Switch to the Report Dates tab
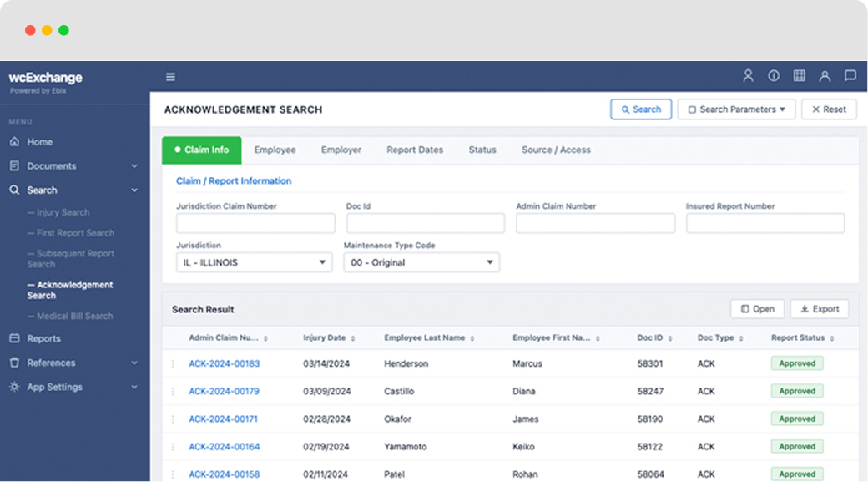This screenshot has width=868, height=482. 415,150
